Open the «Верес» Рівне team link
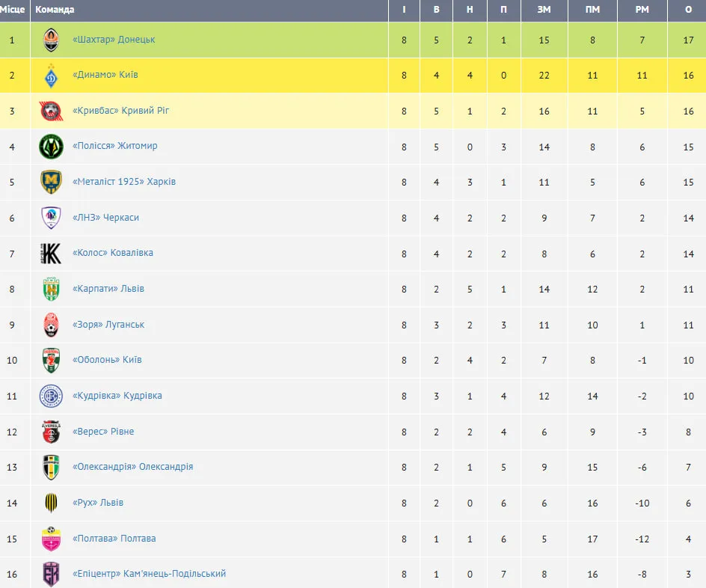Viewport: 706px width, 588px height. pos(103,432)
